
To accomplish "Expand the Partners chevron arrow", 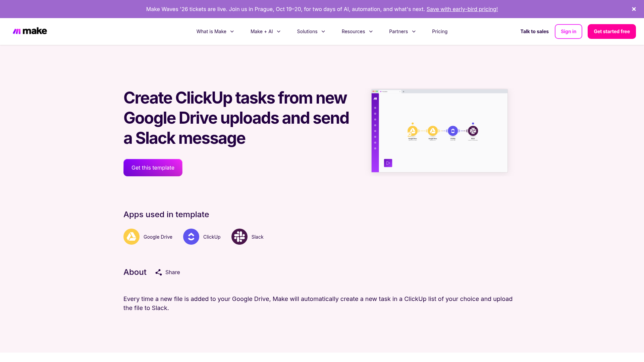I will pos(414,32).
